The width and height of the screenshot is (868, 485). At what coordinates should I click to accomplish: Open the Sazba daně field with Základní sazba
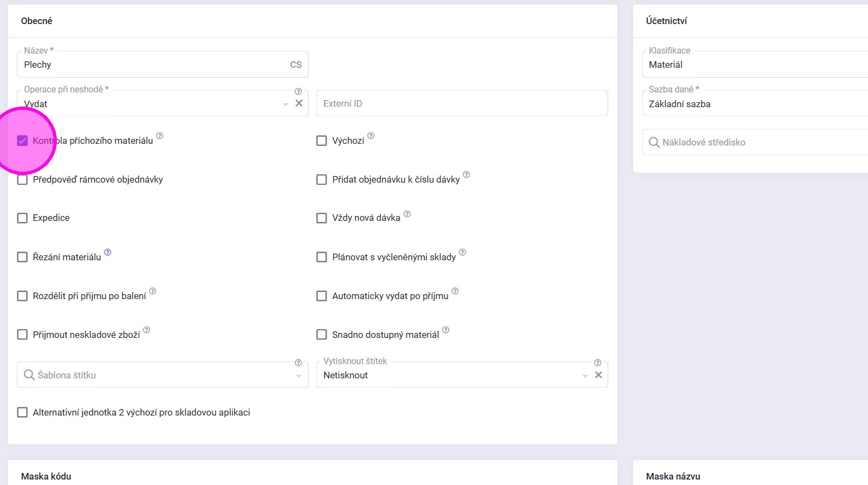click(x=755, y=104)
